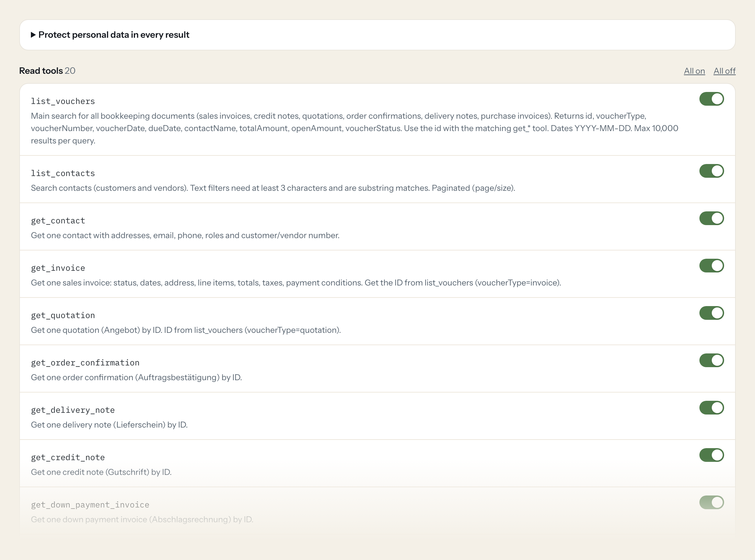Toggle the get_credit_note tool off
The width and height of the screenshot is (755, 560).
(x=712, y=455)
